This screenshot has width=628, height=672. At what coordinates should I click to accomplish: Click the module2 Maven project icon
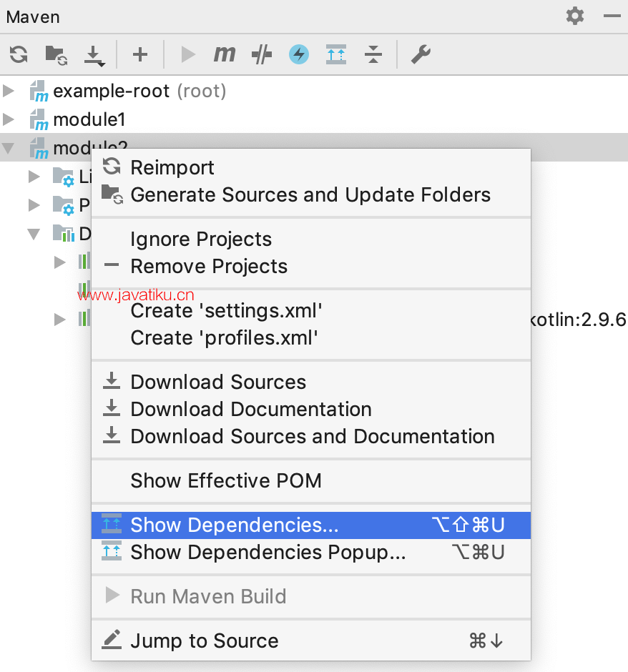coord(39,148)
